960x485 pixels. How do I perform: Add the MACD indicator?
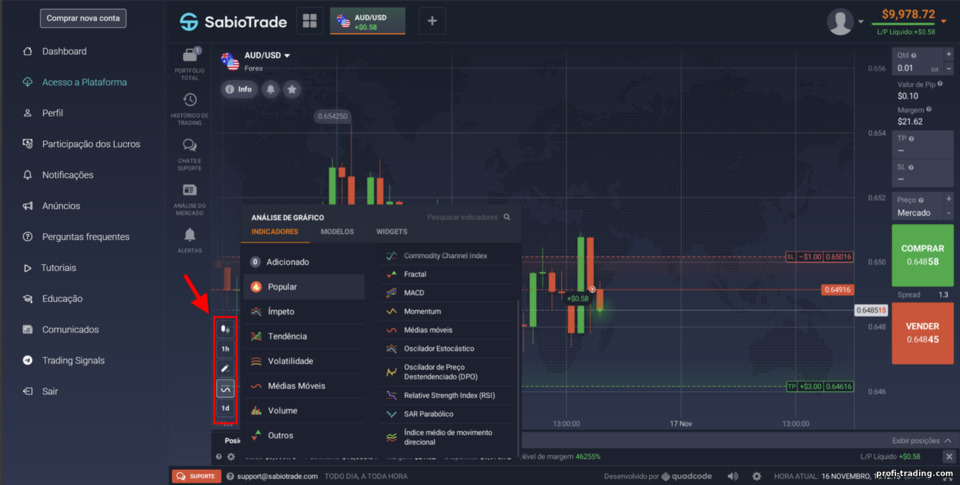coord(448,293)
